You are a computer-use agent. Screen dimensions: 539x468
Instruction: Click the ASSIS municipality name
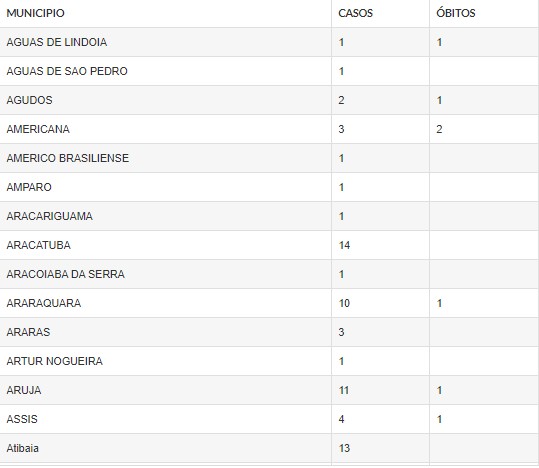coord(22,419)
